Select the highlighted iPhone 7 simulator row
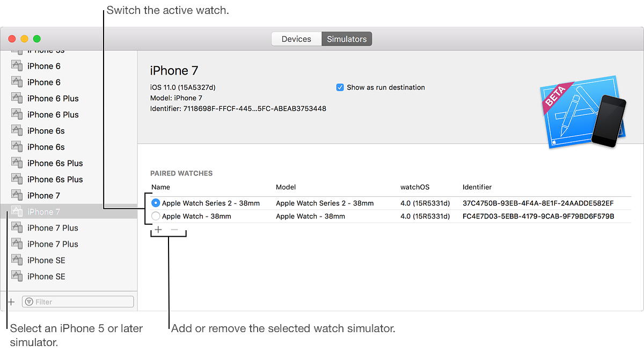 69,212
